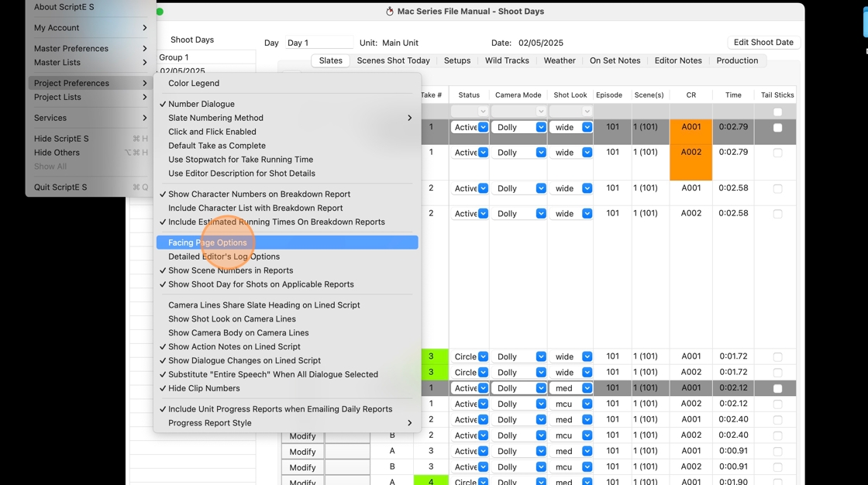Open the On Set Notes tab
This screenshot has width=868, height=485.
pos(615,60)
